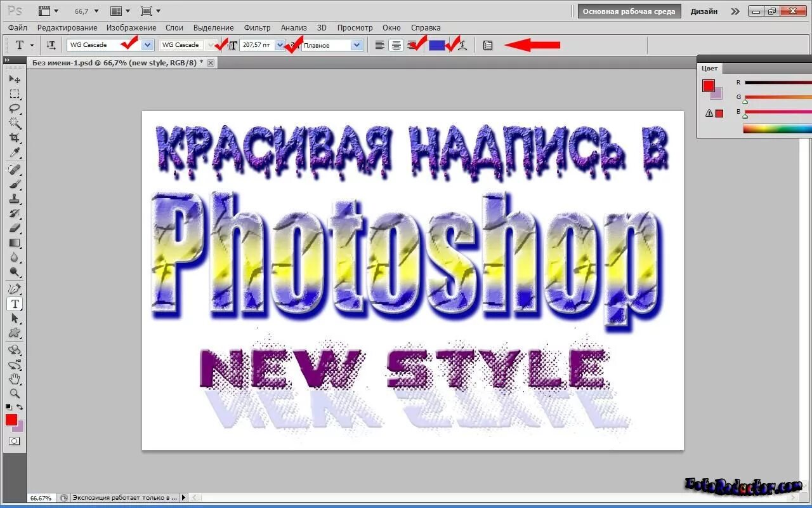Toggle the Character and Paragraph panels
This screenshot has width=812, height=508.
click(x=487, y=45)
